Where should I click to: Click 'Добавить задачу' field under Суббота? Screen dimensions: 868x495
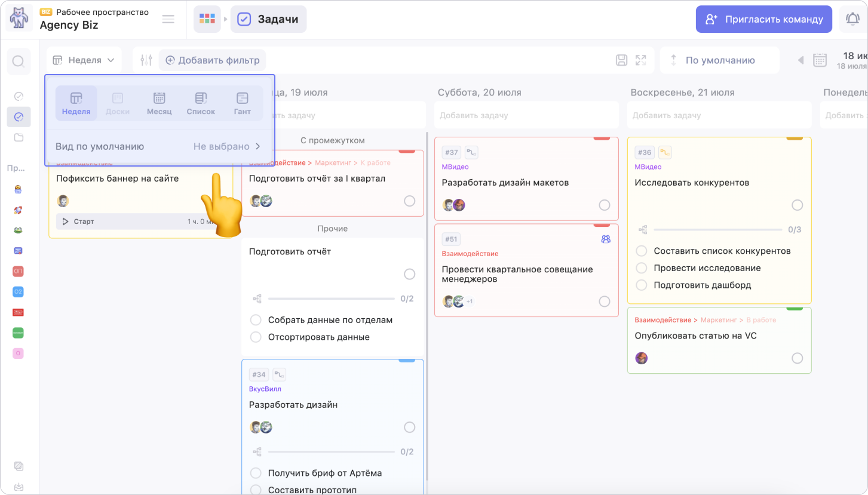pos(526,115)
